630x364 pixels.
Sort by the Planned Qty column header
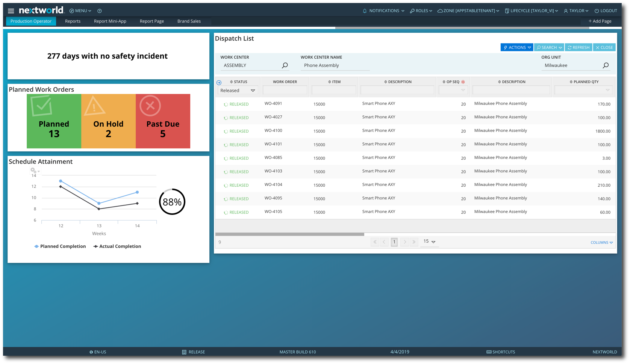584,82
